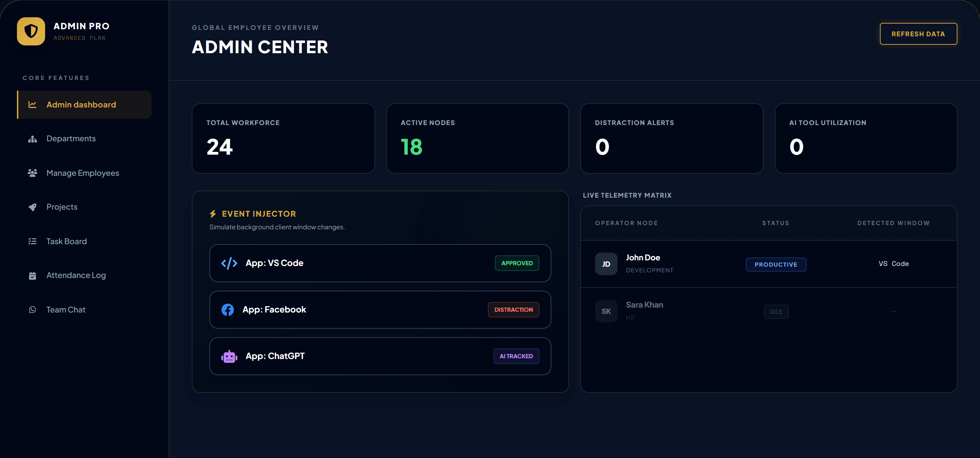Viewport: 980px width, 458px height.
Task: Inject the App: Facebook event
Action: [380, 310]
